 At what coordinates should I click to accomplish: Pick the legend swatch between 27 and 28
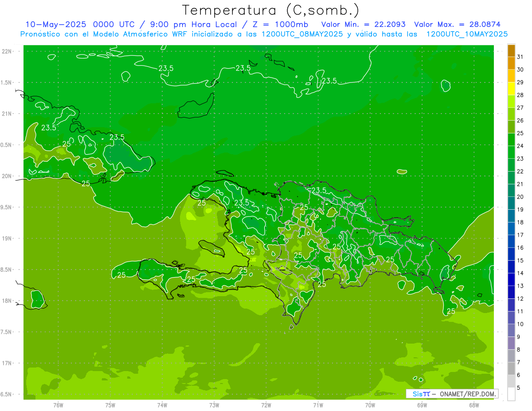tap(511, 102)
